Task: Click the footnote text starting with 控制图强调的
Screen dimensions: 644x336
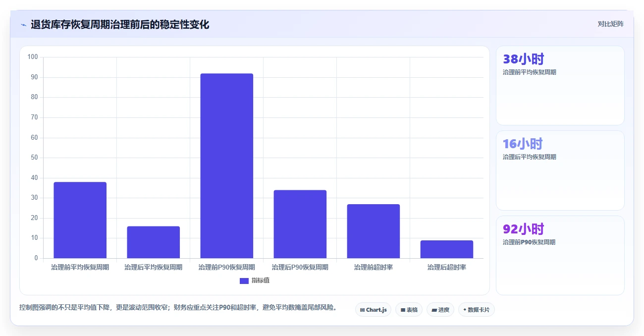Action: [x=180, y=307]
